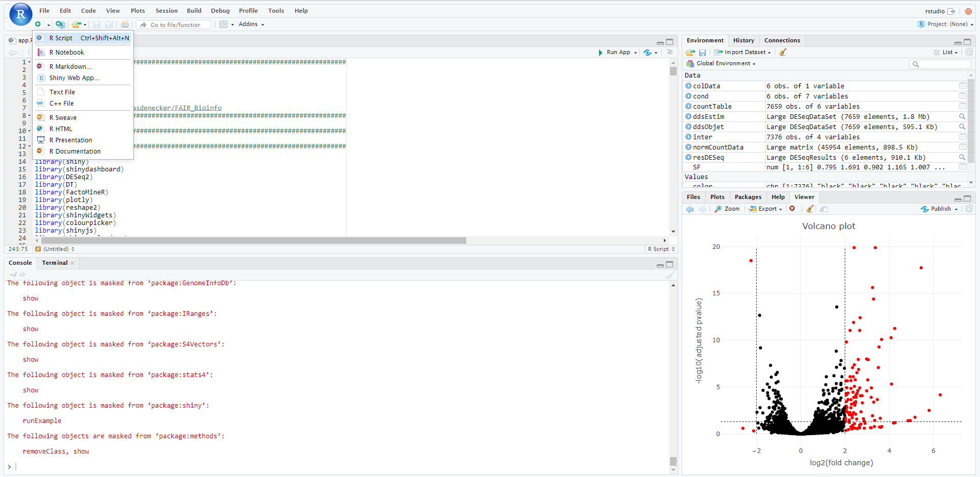Click the Zoom button in the Viewer
This screenshot has width=980, height=477.
click(727, 209)
